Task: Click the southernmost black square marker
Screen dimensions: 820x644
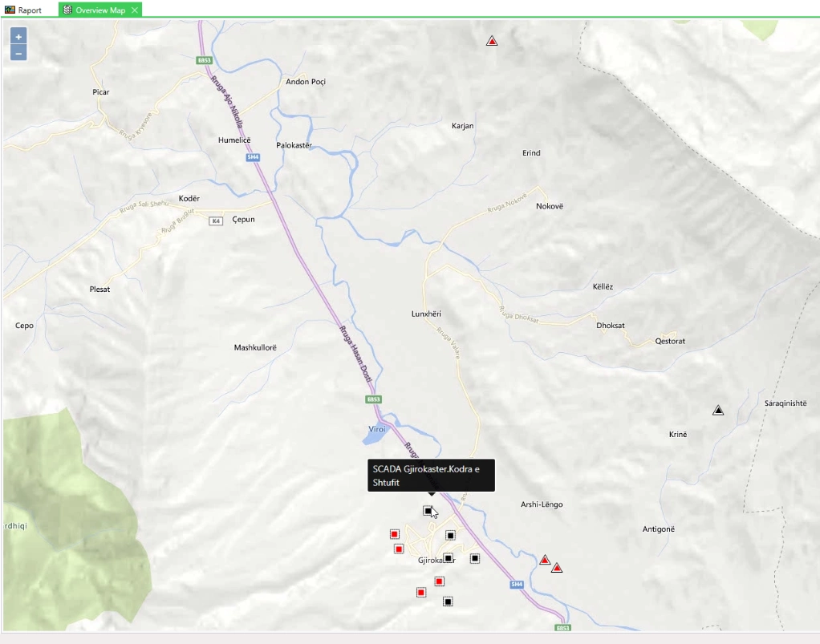Action: point(448,601)
